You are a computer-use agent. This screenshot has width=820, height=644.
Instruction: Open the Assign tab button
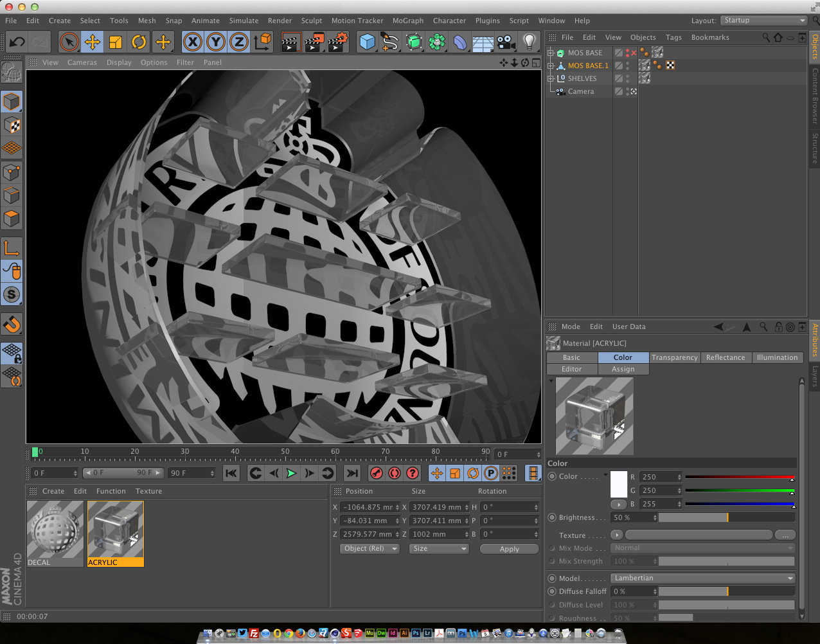[x=623, y=369]
